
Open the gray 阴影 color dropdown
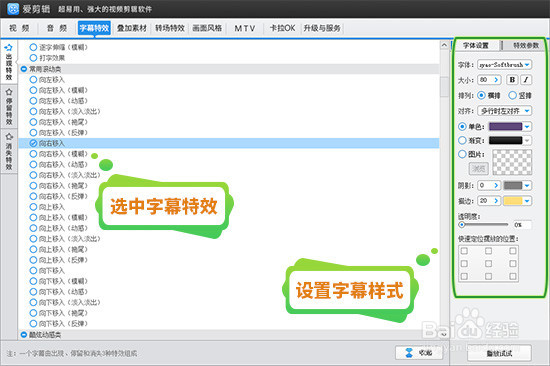[x=527, y=185]
